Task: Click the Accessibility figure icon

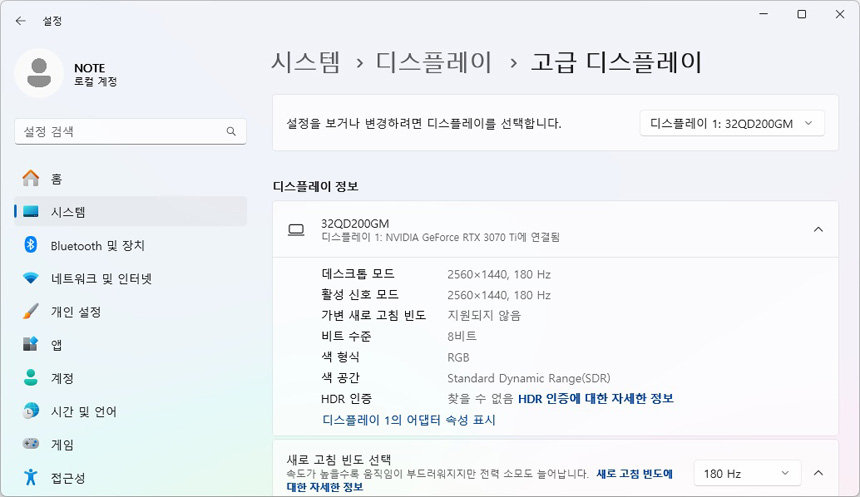Action: [x=31, y=477]
